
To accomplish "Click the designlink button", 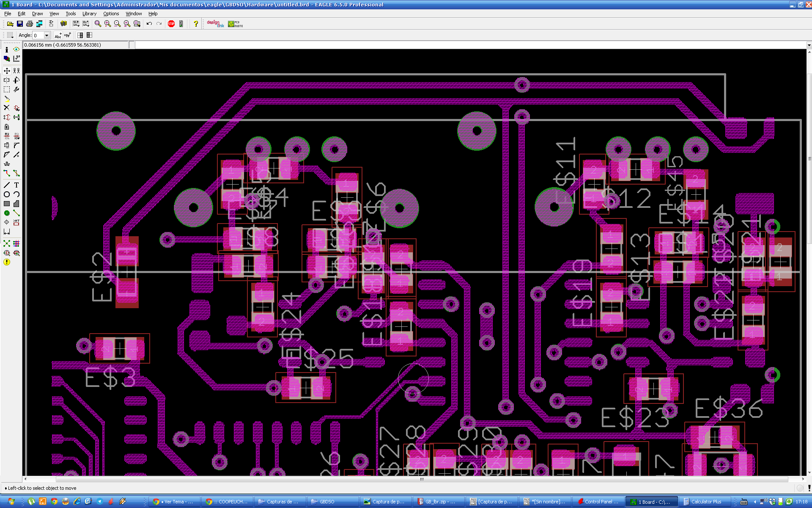I will (215, 24).
